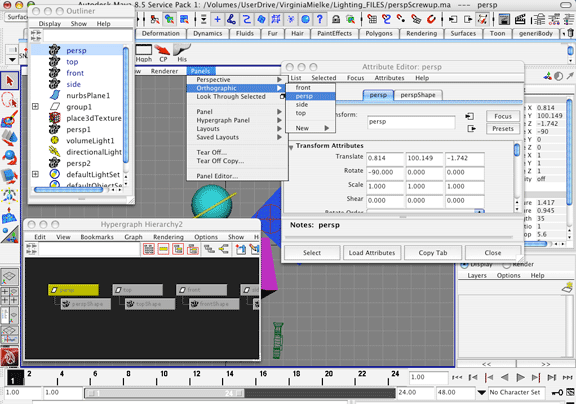576x404 pixels.
Task: Click go to start of playback range
Action: tap(457, 377)
